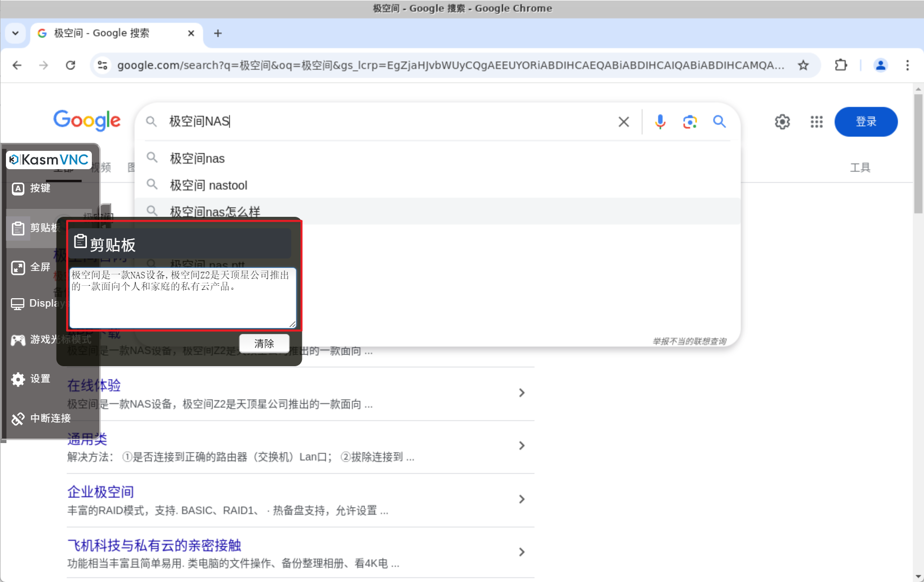Click the Google logo
924x582 pixels.
click(x=87, y=121)
